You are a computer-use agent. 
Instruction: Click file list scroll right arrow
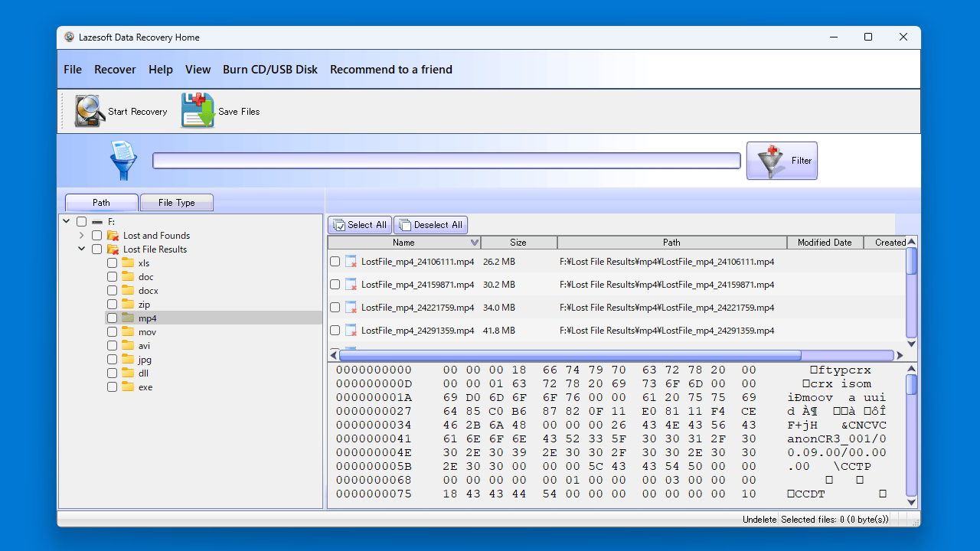click(x=900, y=356)
